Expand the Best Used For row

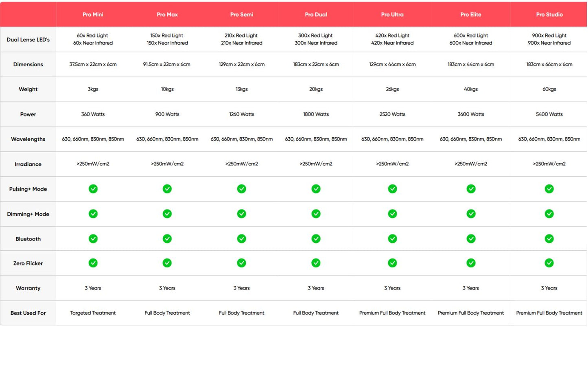(x=28, y=313)
